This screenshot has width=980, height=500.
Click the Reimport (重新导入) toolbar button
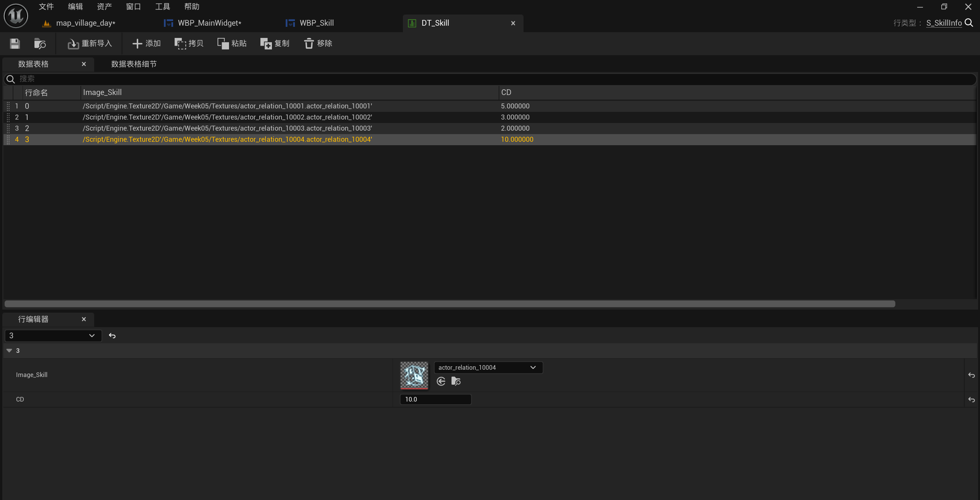(x=90, y=44)
